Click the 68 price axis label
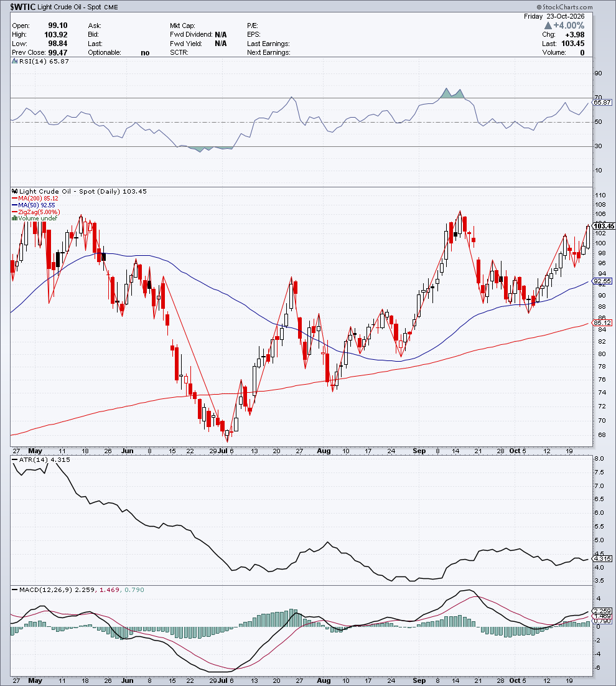 (602, 435)
